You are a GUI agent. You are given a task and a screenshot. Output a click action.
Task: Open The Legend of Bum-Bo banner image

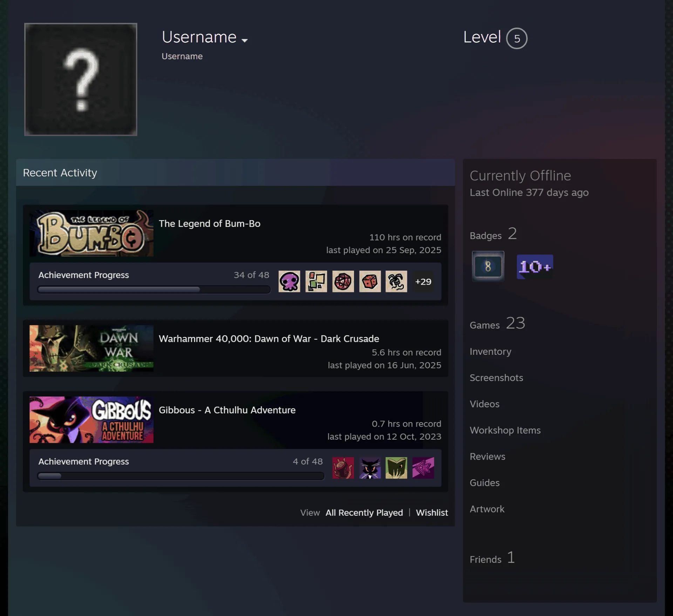91,233
